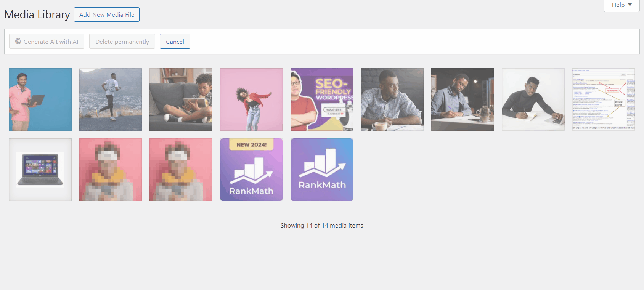The width and height of the screenshot is (644, 290).
Task: Select the running man on road thumbnail
Action: coord(111,99)
